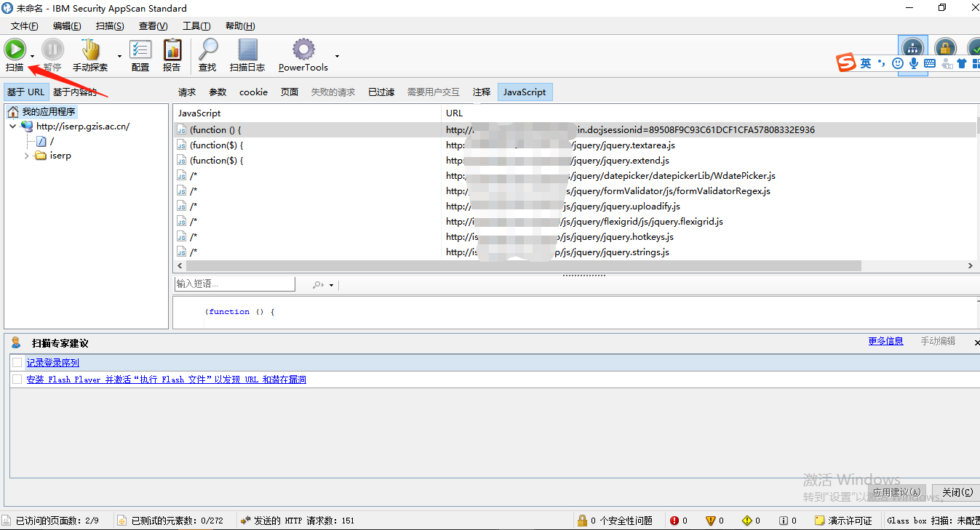Image resolution: width=980 pixels, height=530 pixels.
Task: Click the orange medium severity count icon
Action: point(711,521)
